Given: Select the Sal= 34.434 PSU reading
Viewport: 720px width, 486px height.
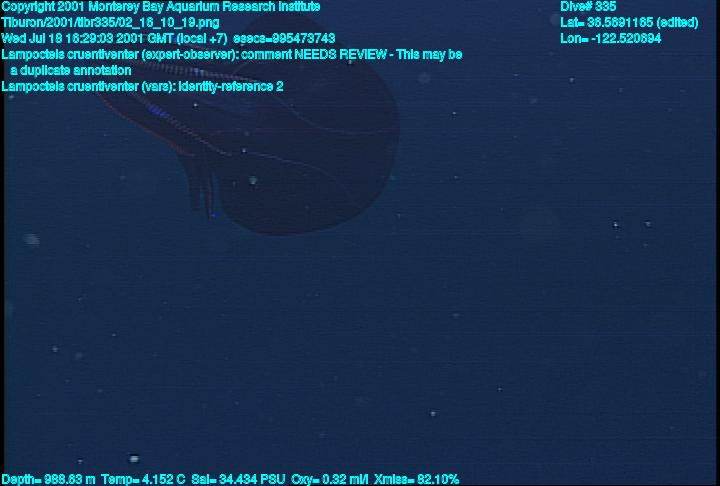Looking at the screenshot, I should pyautogui.click(x=238, y=480).
